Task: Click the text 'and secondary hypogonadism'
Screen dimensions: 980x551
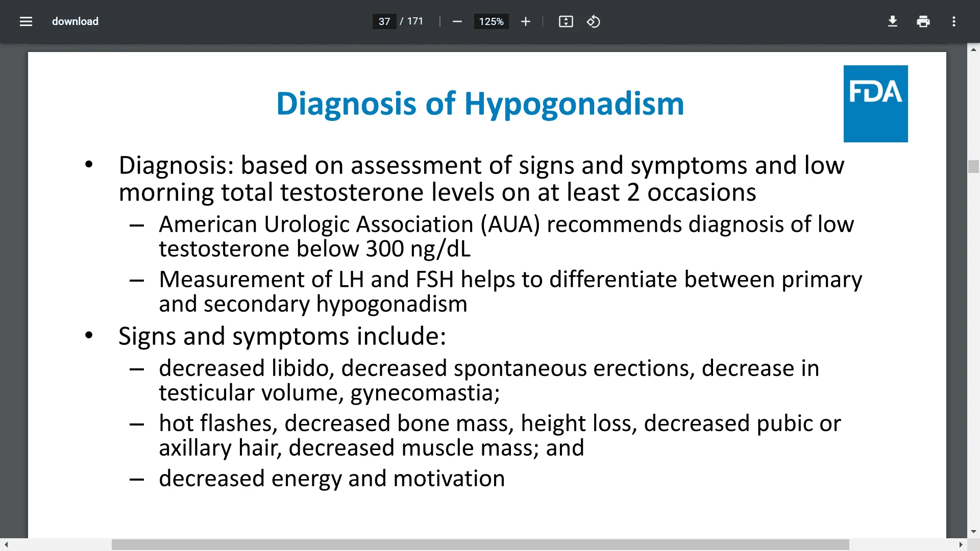Action: (313, 304)
